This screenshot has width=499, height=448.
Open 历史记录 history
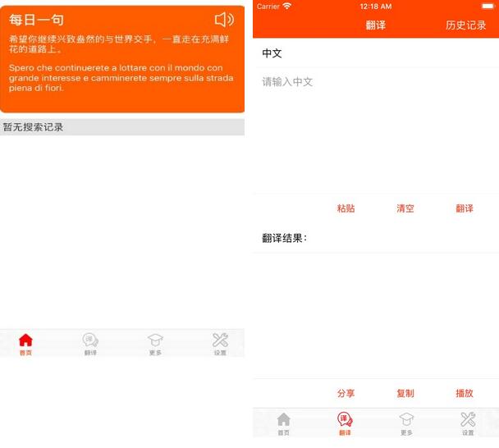tap(465, 25)
